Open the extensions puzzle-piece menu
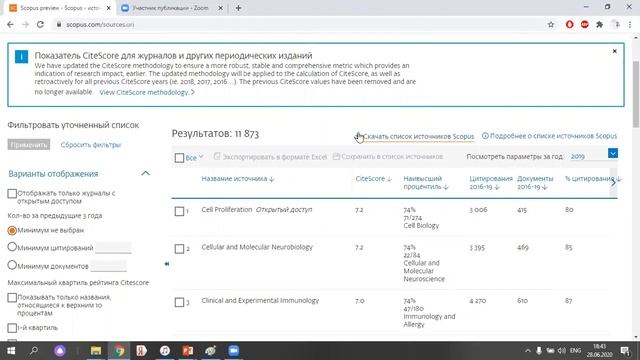This screenshot has height=360, width=640. (x=600, y=24)
